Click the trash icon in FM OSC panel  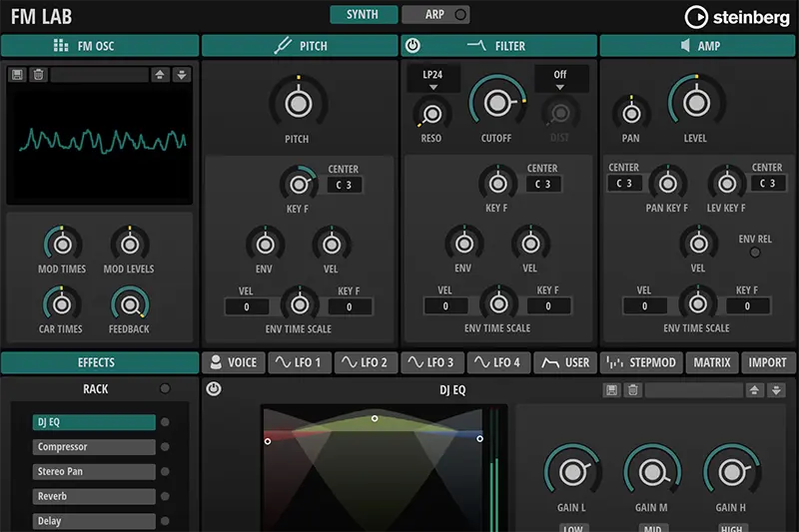point(37,75)
